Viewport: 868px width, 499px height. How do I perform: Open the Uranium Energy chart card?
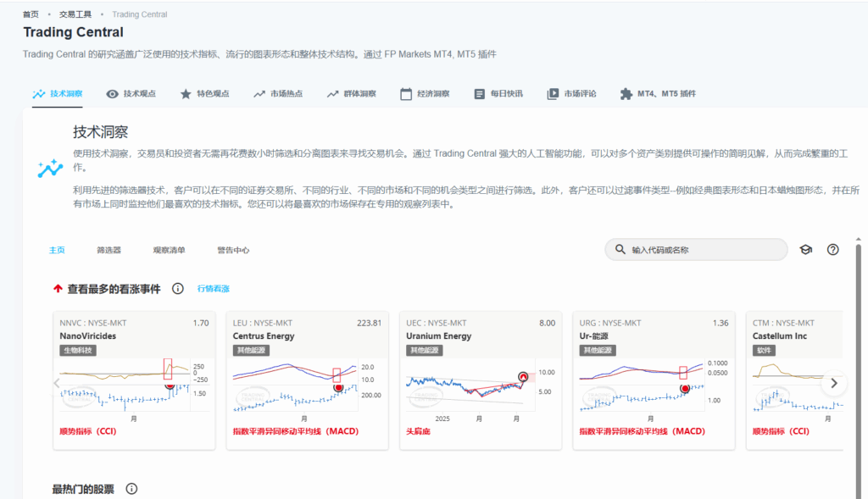pyautogui.click(x=480, y=381)
